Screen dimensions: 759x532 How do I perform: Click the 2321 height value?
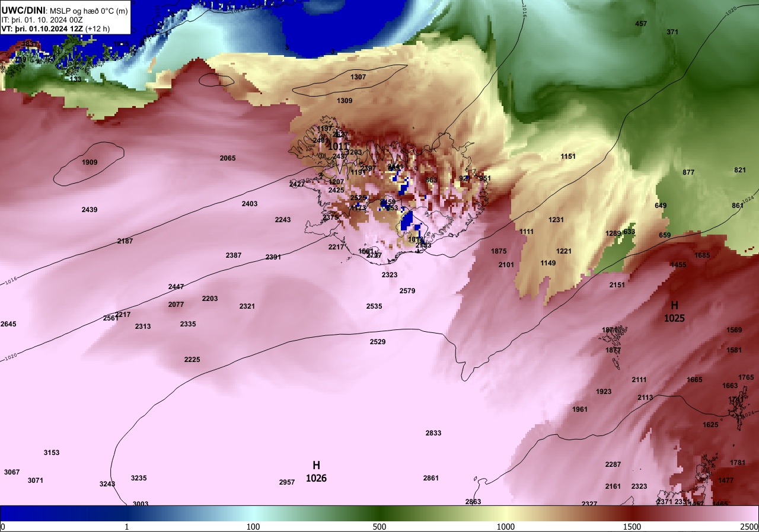pos(247,306)
